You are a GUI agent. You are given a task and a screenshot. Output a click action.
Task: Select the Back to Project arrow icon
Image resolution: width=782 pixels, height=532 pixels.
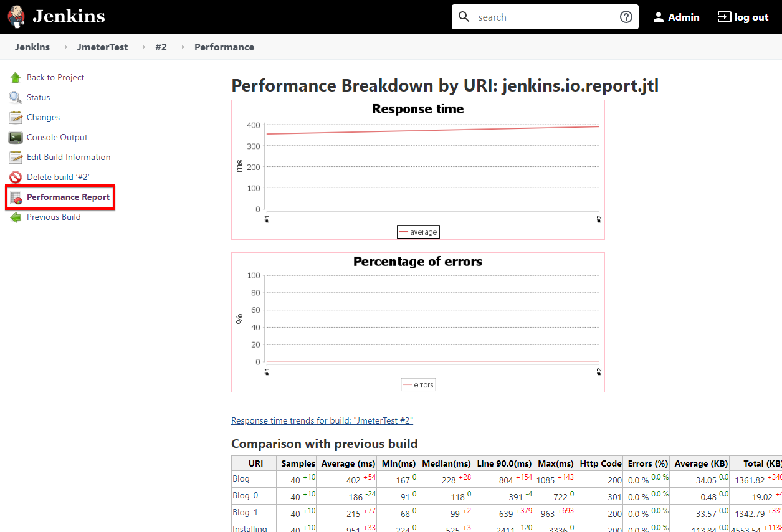(15, 77)
